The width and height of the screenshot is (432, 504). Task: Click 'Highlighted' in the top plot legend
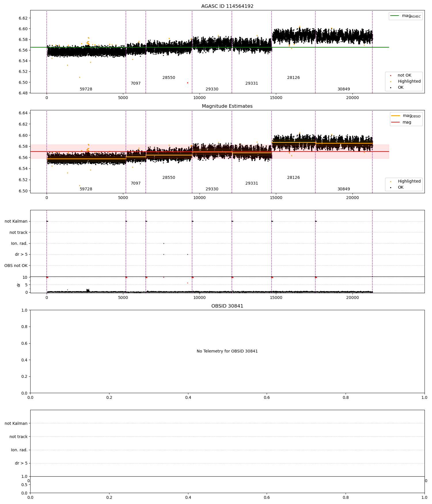[406, 82]
